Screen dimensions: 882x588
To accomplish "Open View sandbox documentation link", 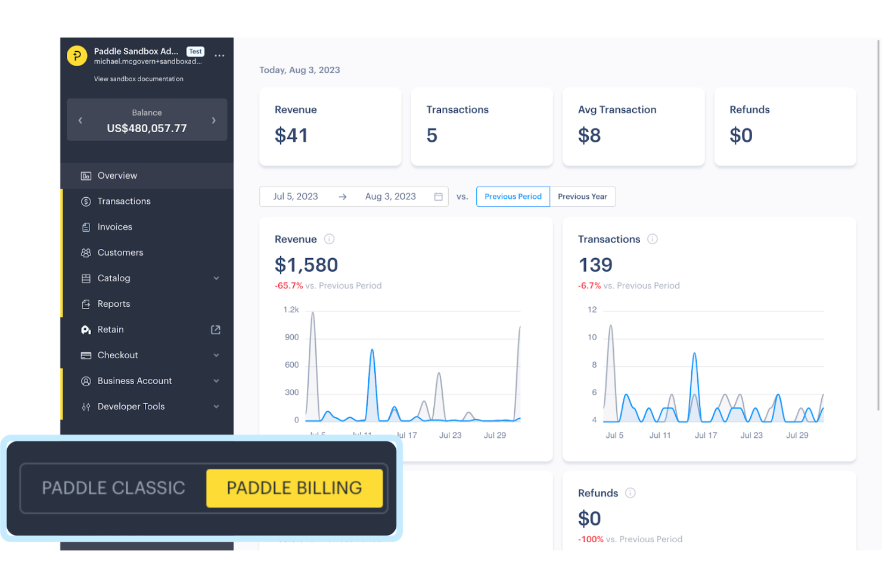I will (x=139, y=79).
